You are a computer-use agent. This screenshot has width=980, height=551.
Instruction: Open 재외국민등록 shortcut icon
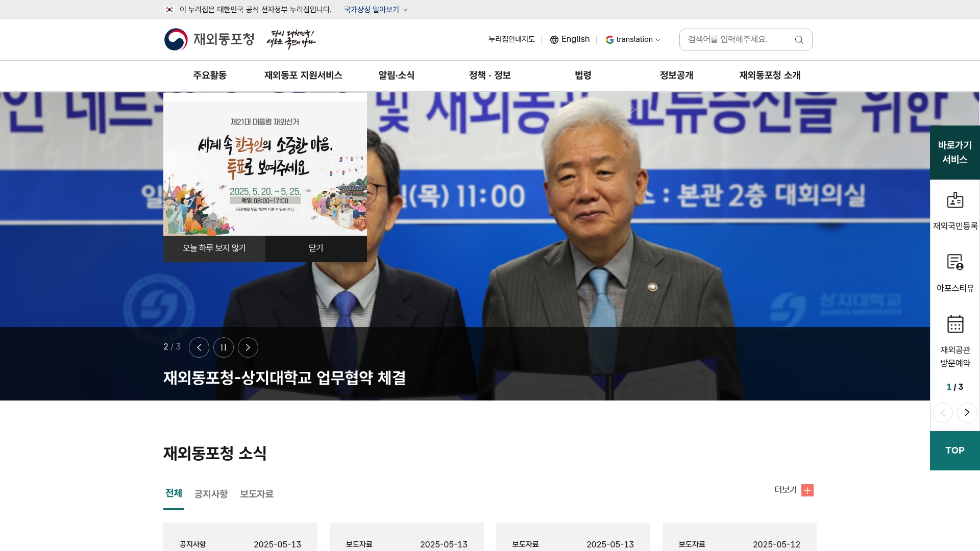click(955, 200)
